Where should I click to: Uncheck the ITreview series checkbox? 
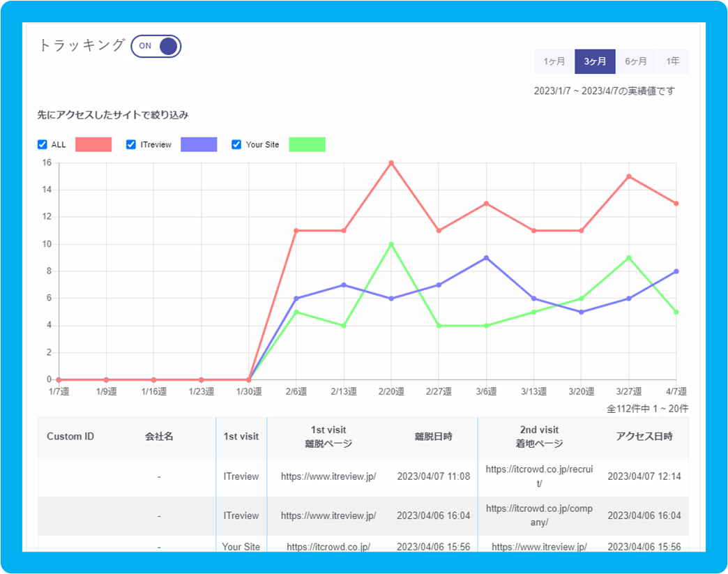click(x=131, y=144)
